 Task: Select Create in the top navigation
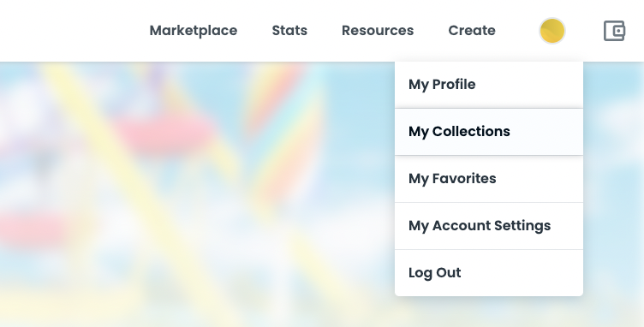pos(472,30)
